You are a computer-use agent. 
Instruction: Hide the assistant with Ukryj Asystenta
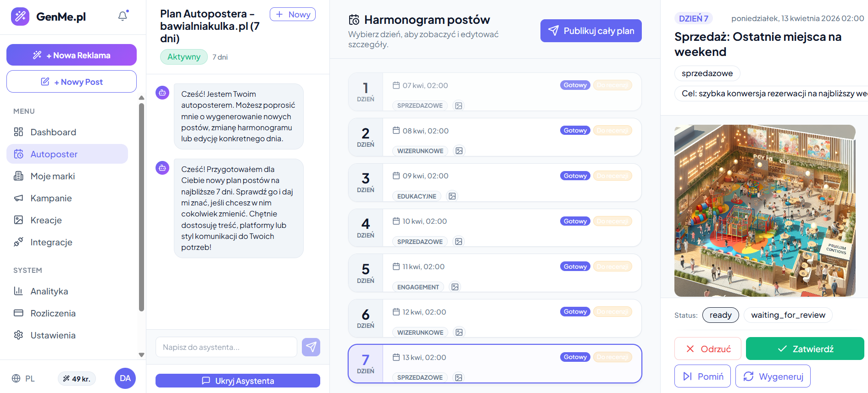click(238, 381)
